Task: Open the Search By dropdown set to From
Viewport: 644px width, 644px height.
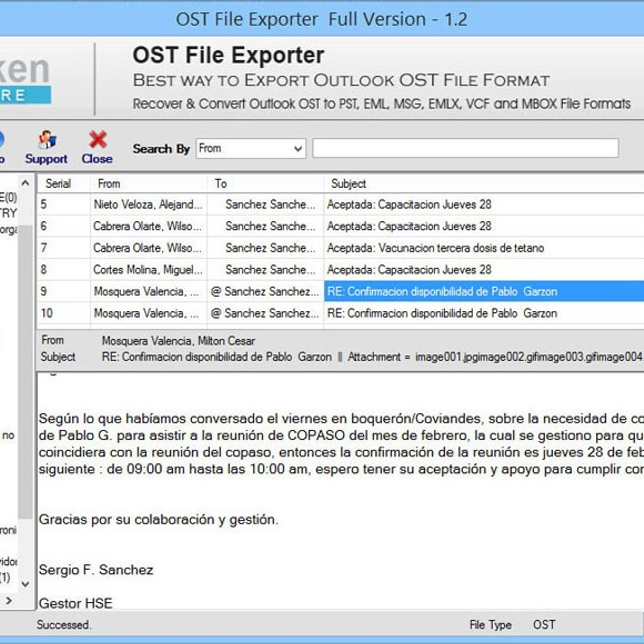Action: 251,149
